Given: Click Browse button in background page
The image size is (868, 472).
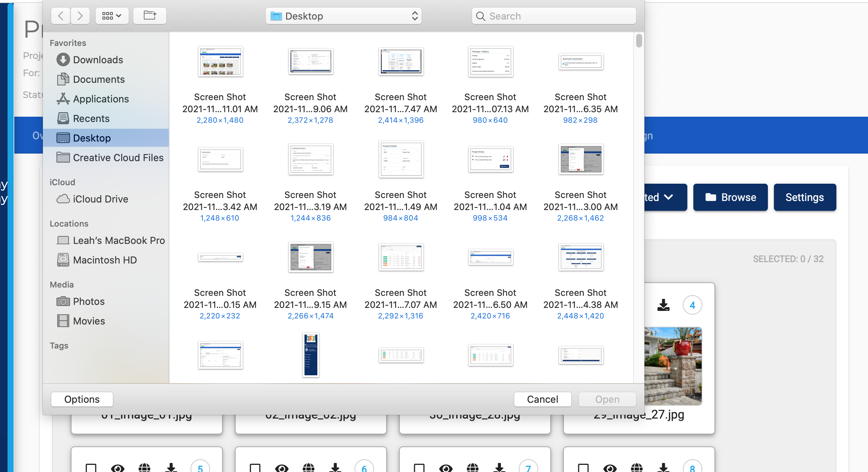Looking at the screenshot, I should click(x=730, y=197).
